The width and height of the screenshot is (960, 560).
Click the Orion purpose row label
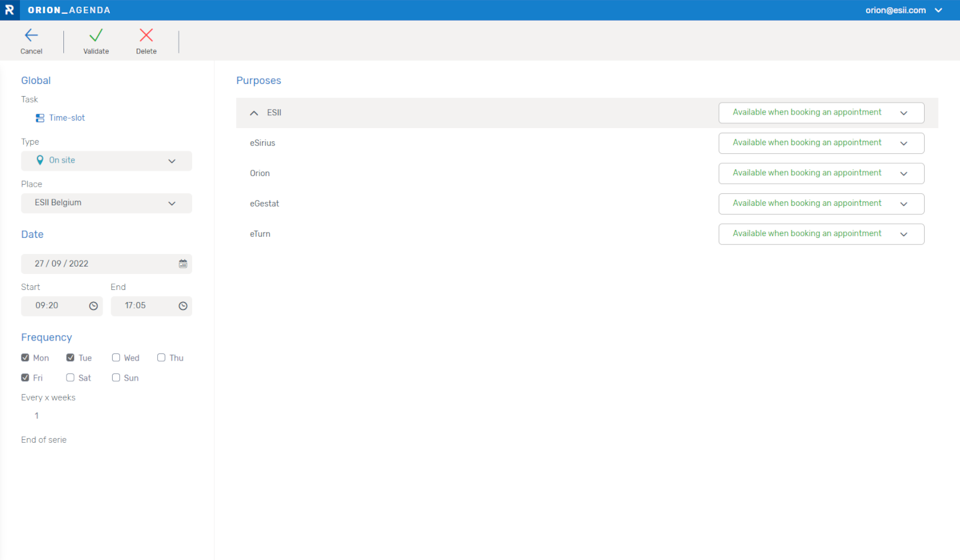[259, 173]
